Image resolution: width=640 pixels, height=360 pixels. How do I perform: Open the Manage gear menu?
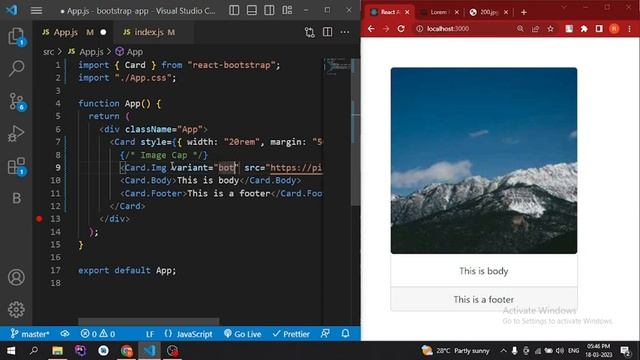tap(16, 309)
